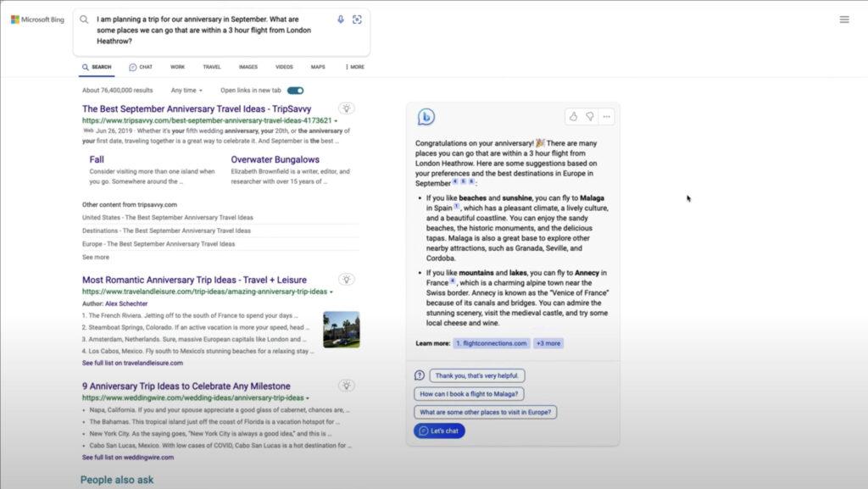This screenshot has width=868, height=489.
Task: Switch to the Images tab
Action: pos(248,67)
